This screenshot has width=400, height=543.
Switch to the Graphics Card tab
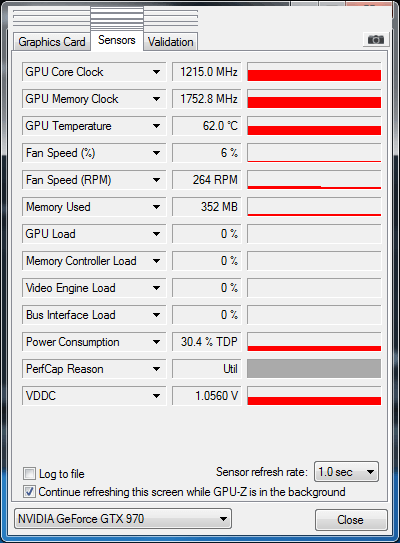tap(52, 42)
